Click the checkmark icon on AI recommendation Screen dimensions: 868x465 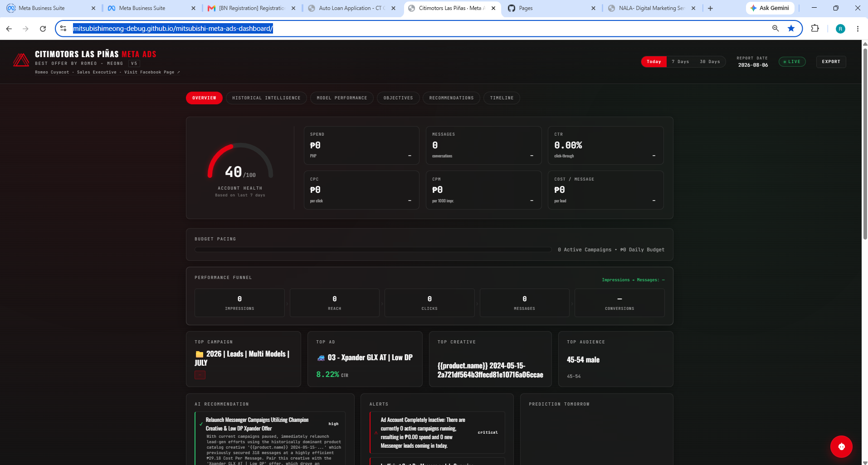tap(201, 424)
